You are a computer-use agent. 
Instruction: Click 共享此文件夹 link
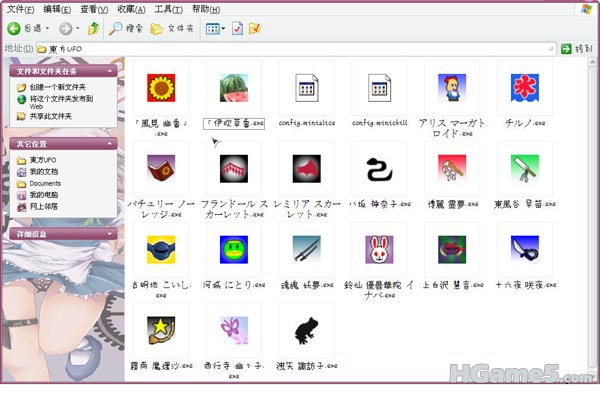[51, 116]
